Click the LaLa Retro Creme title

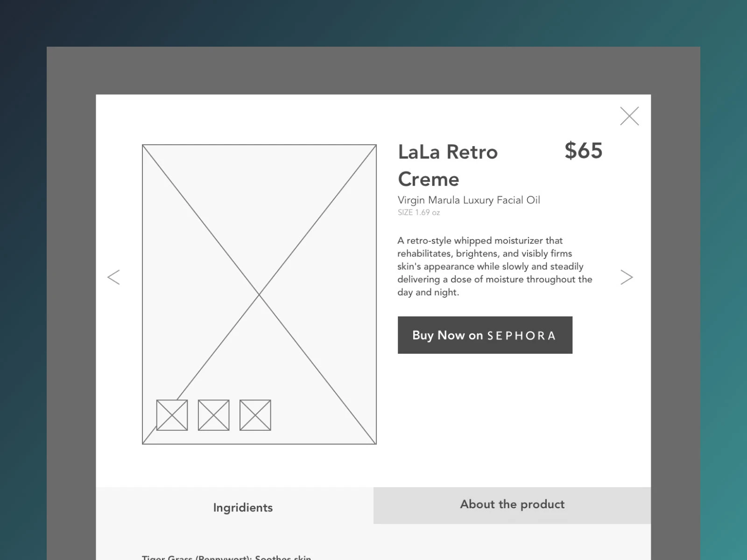447,165
